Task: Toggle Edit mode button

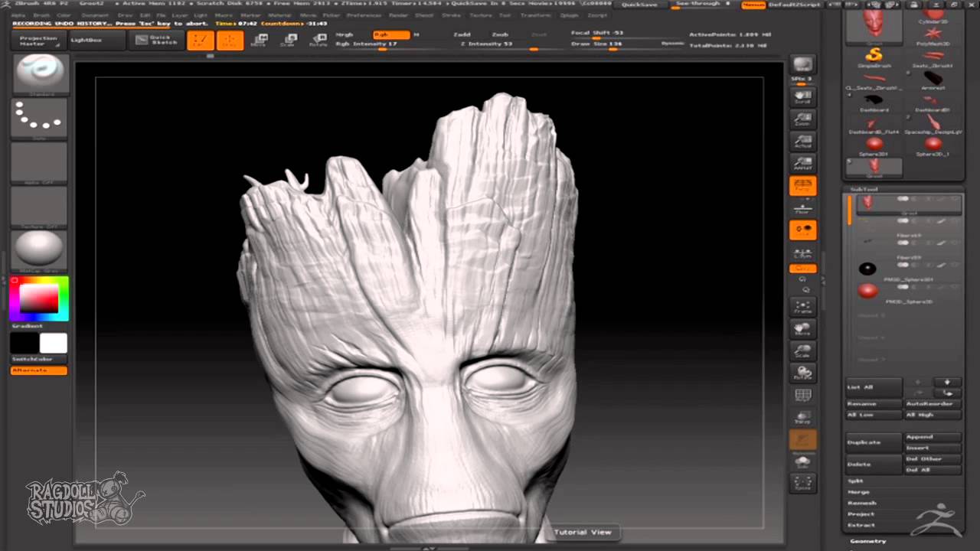Action: [201, 41]
